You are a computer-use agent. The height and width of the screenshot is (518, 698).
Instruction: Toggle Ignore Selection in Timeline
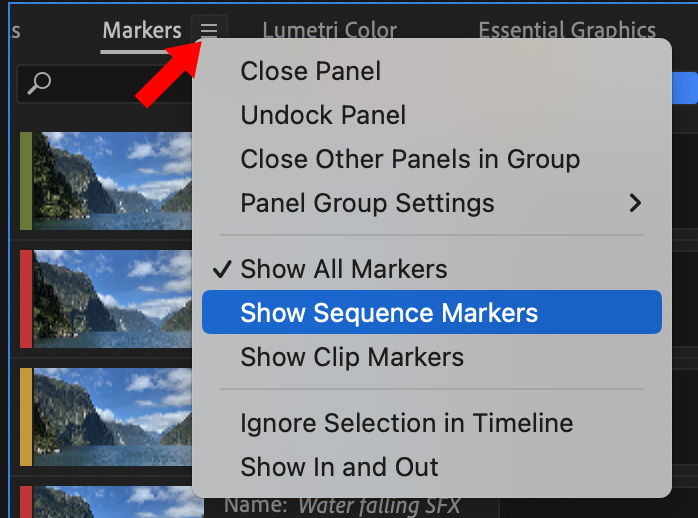(406, 423)
